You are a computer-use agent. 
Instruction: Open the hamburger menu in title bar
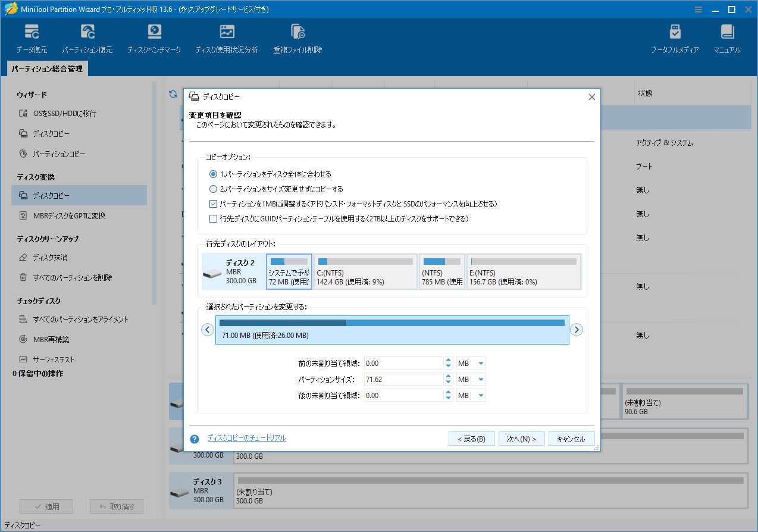[698, 10]
